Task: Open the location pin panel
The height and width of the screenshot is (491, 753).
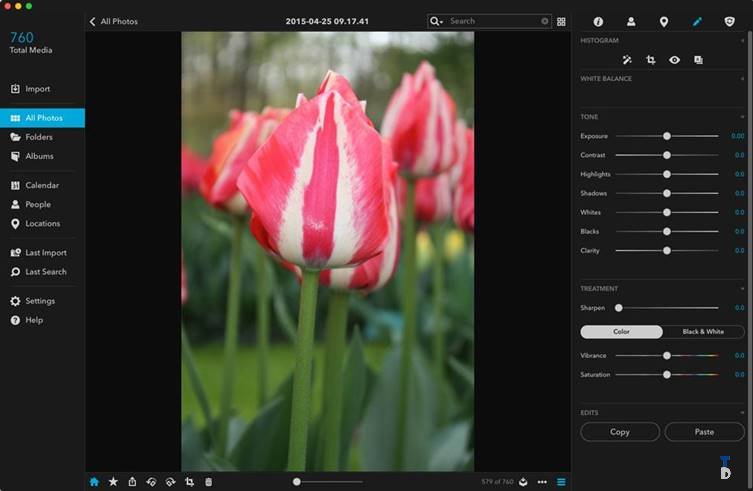Action: [x=663, y=21]
